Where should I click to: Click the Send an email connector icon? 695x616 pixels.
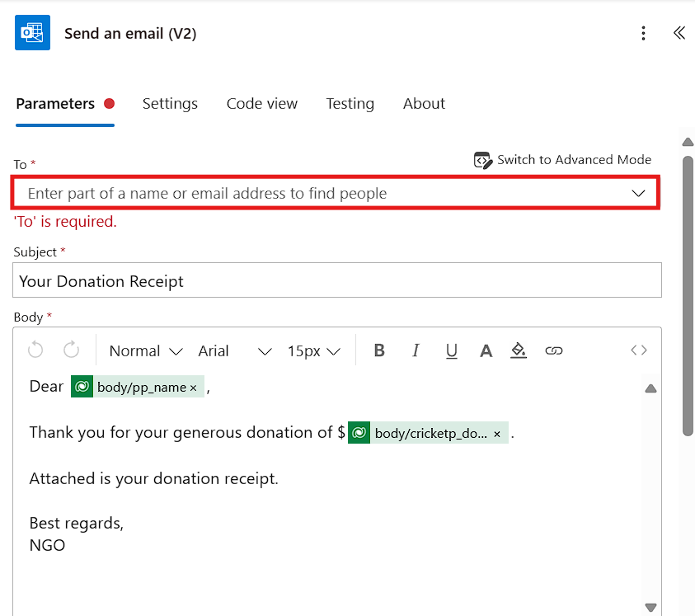31,32
